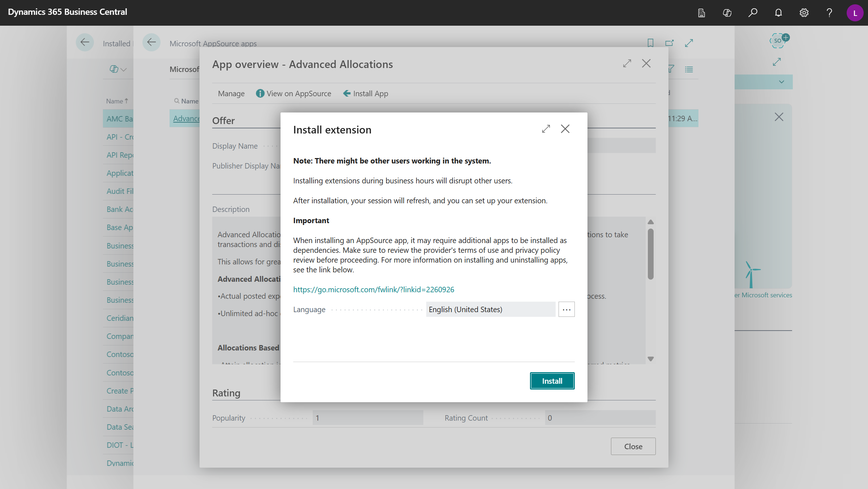Click the Install App action
This screenshot has width=868, height=489.
point(365,93)
